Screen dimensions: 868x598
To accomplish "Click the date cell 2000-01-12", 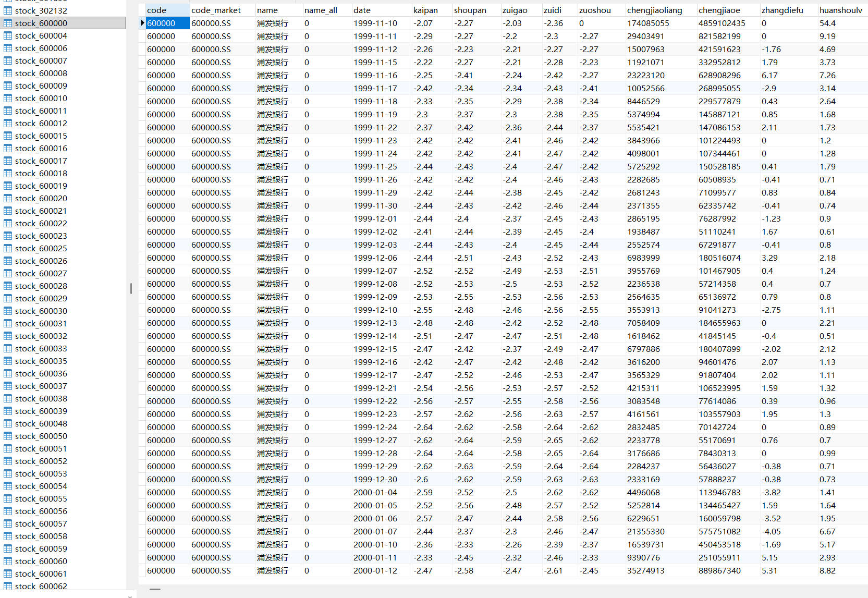I will coord(382,570).
